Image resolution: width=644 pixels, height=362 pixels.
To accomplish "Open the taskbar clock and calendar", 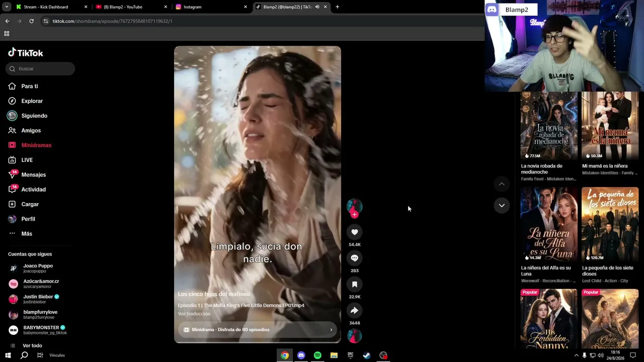I will tap(615, 355).
